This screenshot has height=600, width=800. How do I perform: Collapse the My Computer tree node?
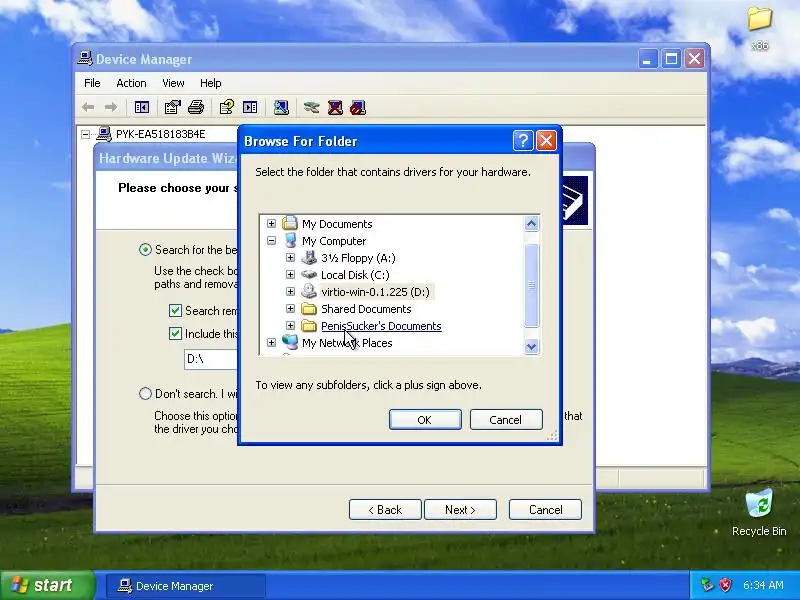point(271,240)
